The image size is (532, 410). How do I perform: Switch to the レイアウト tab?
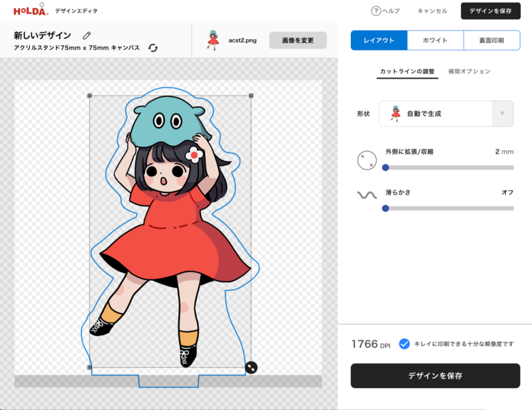379,40
